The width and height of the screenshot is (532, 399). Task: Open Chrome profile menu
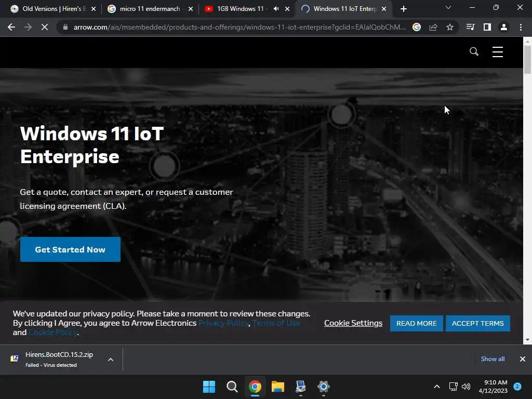[x=504, y=27]
